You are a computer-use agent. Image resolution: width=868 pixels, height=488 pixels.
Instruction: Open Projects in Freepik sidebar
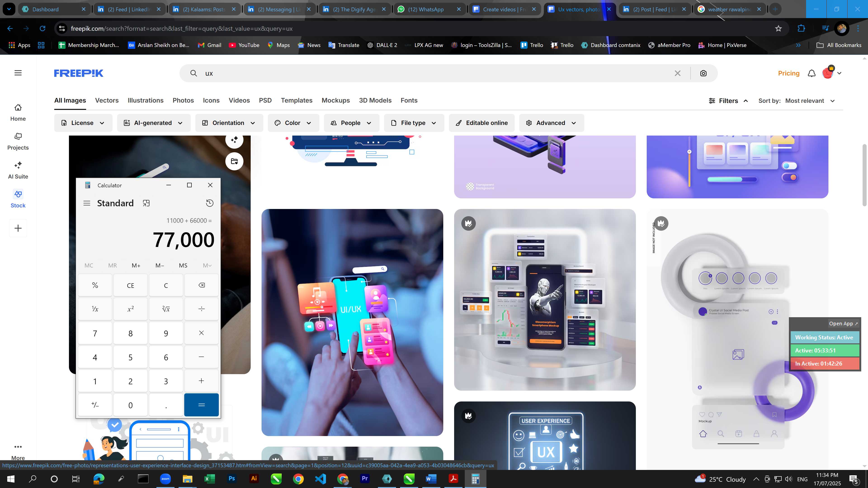(18, 141)
